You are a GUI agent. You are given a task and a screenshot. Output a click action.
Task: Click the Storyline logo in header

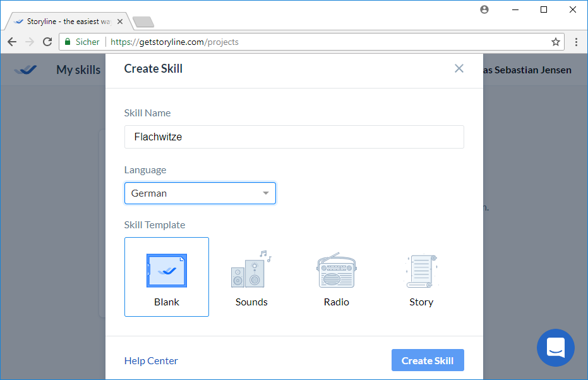click(26, 70)
